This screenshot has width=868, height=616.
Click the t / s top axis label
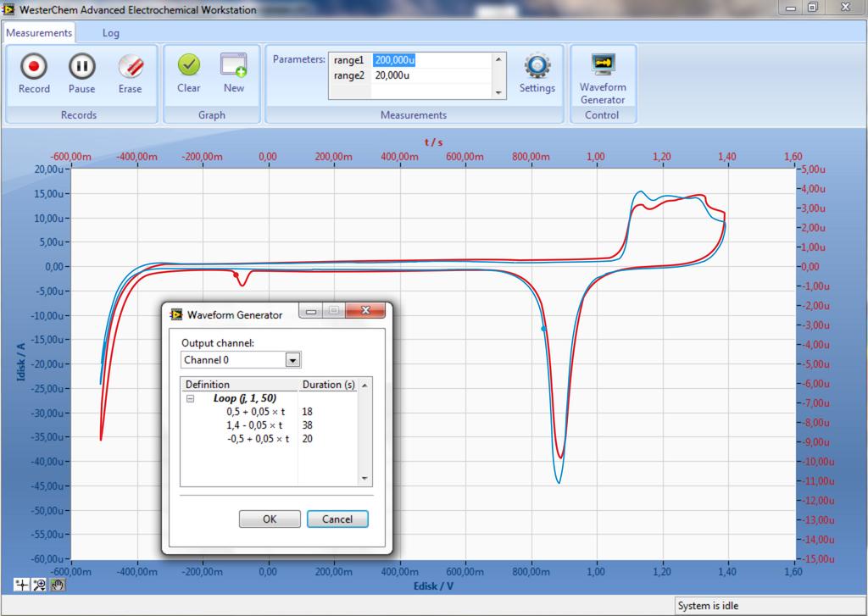433,142
